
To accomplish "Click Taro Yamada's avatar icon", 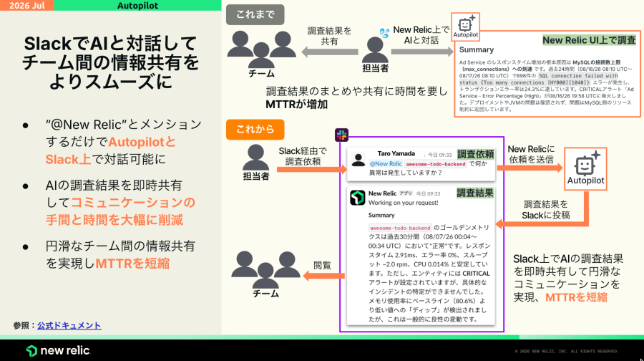I will (358, 160).
